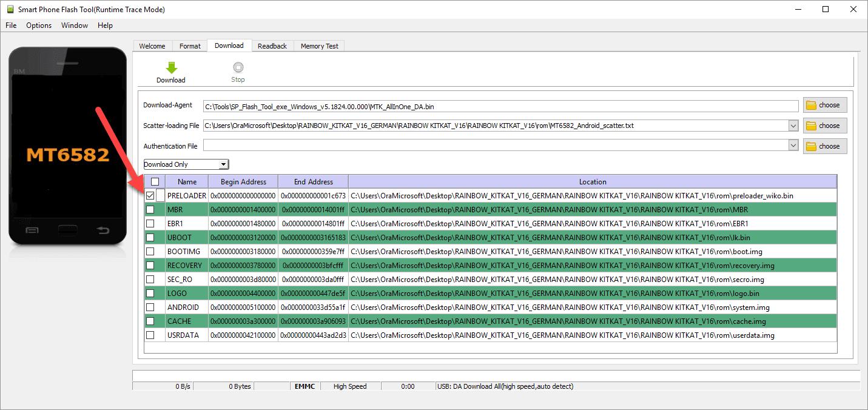
Task: Click the Scatter-loading File choose button
Action: [x=825, y=126]
